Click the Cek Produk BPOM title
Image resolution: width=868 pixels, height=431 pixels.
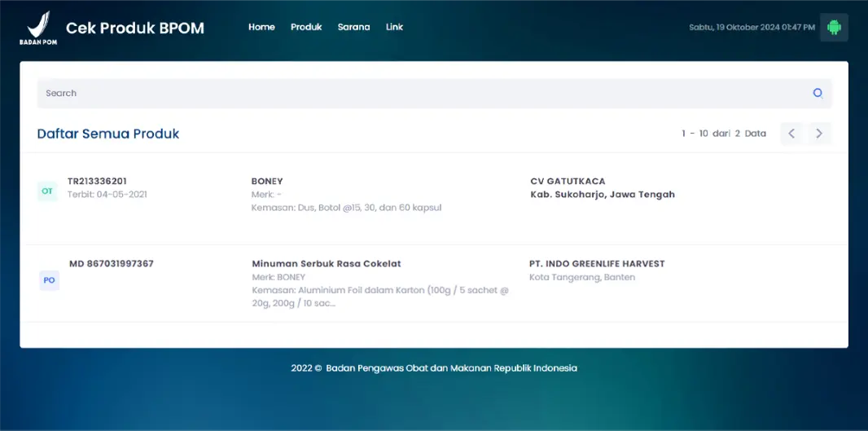pos(135,28)
